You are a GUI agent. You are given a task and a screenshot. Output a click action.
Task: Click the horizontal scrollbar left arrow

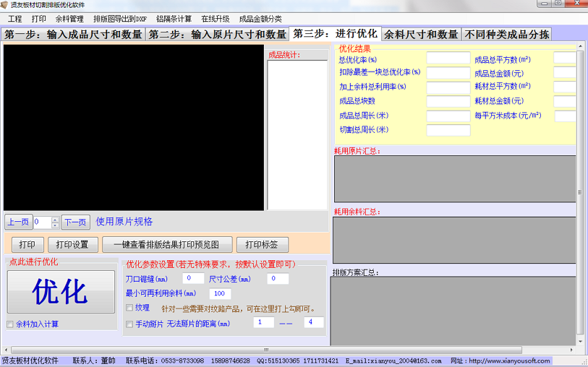[x=6, y=350]
